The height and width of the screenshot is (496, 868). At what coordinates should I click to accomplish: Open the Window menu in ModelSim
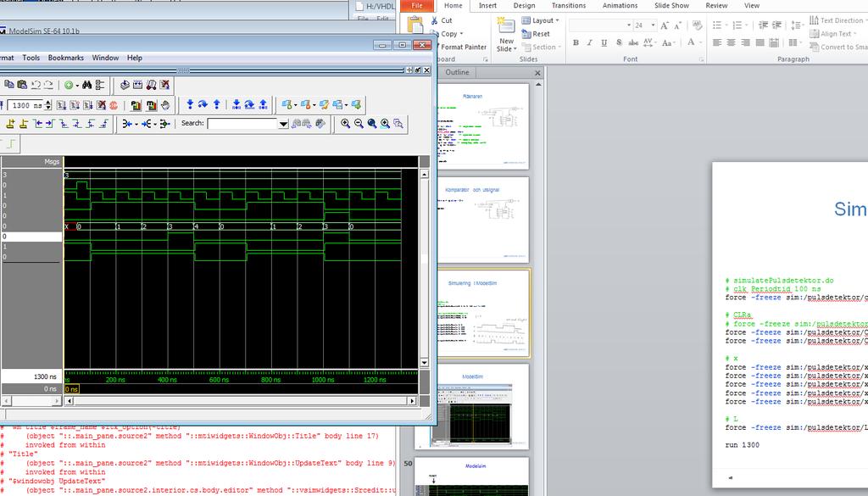[105, 58]
